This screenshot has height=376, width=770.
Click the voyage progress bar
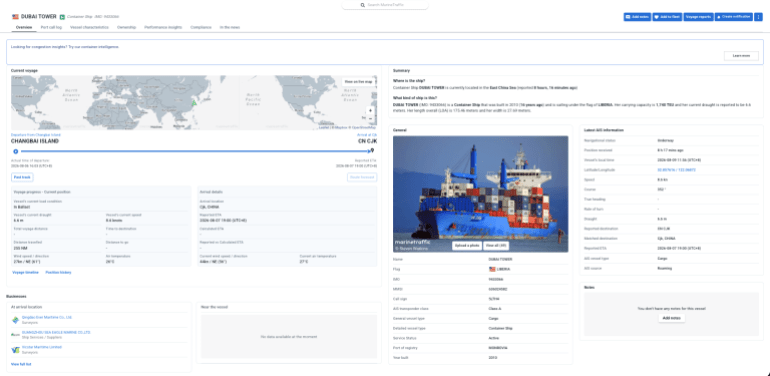click(x=194, y=151)
